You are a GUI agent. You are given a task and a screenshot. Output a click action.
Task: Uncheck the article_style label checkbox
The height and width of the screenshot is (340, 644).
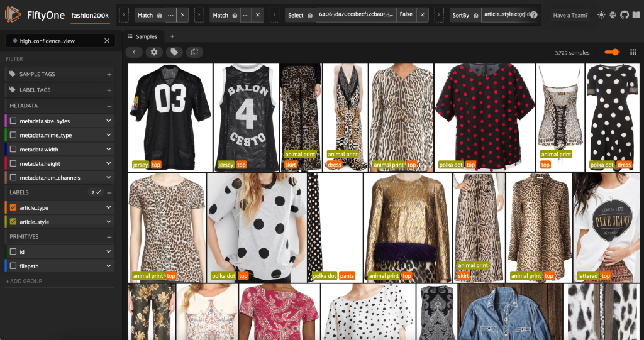point(13,222)
